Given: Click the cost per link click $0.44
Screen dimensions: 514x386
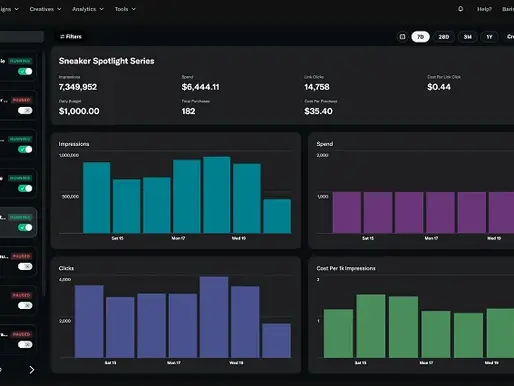Looking at the screenshot, I should (439, 87).
